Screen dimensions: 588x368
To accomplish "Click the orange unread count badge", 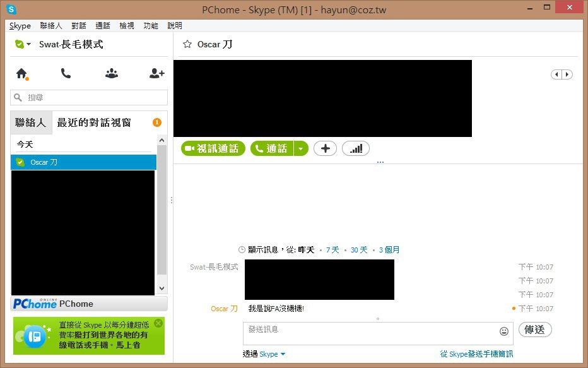I will pyautogui.click(x=157, y=122).
